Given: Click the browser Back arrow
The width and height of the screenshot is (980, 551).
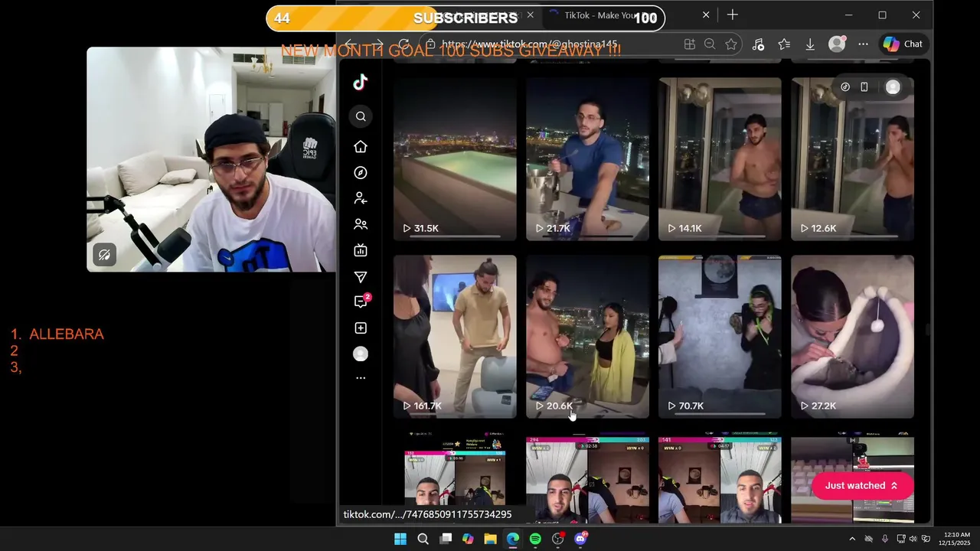Looking at the screenshot, I should (349, 44).
